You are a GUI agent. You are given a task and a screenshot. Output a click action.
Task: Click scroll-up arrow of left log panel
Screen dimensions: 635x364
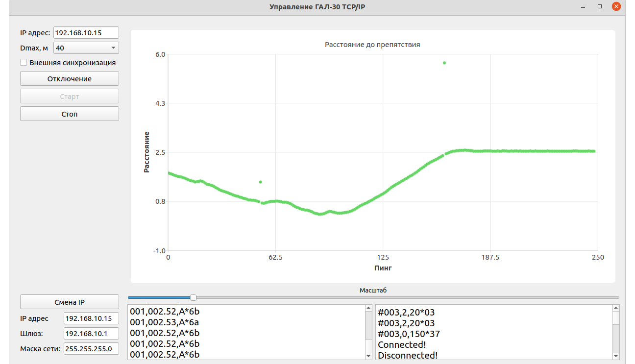368,308
